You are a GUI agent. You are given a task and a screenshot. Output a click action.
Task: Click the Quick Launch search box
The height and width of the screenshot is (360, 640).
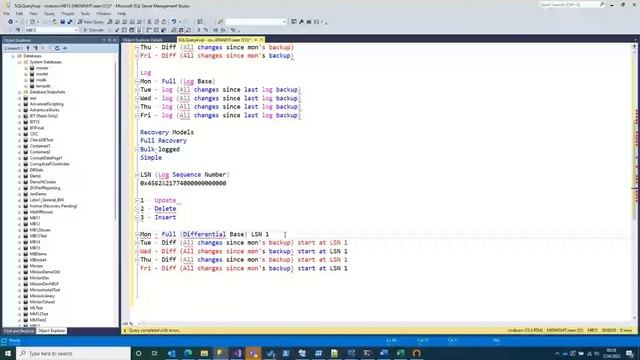(572, 4)
